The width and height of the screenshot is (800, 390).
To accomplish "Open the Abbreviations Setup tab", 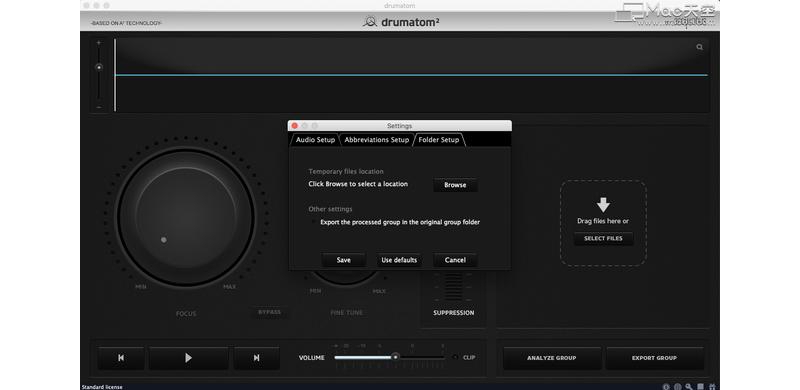I will click(x=377, y=140).
